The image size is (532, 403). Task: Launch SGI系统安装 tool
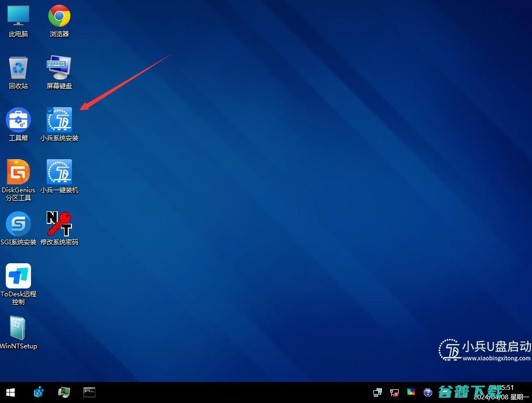click(x=18, y=226)
